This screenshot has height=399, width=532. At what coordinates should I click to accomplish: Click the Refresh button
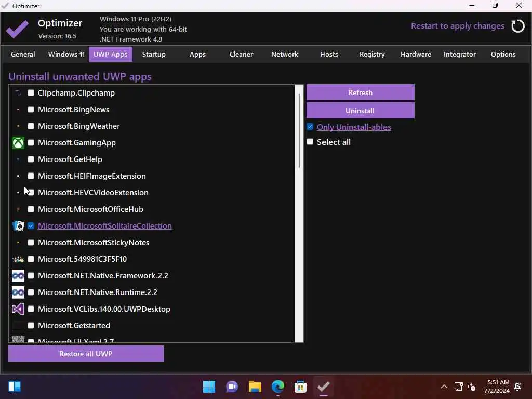tap(361, 92)
